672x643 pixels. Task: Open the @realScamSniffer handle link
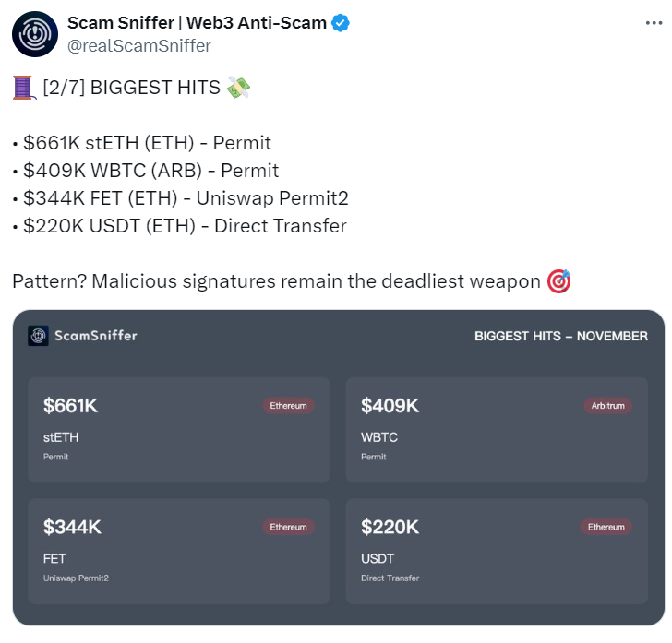[x=139, y=46]
